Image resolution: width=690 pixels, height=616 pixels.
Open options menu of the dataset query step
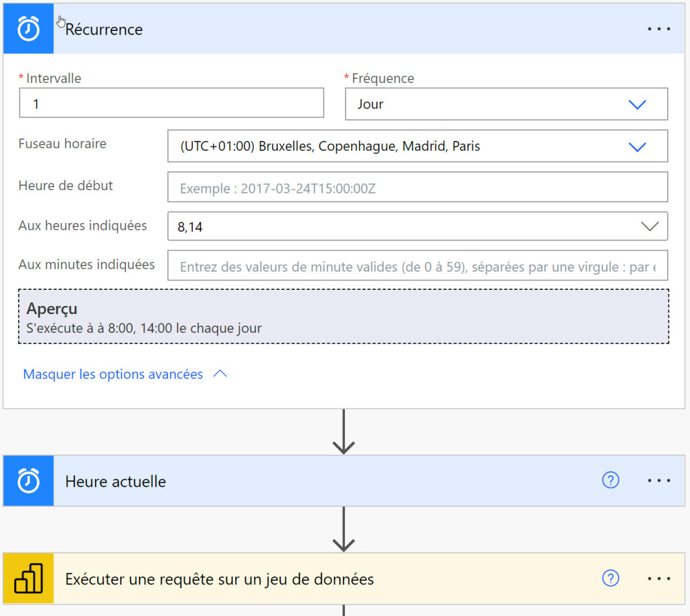658,578
